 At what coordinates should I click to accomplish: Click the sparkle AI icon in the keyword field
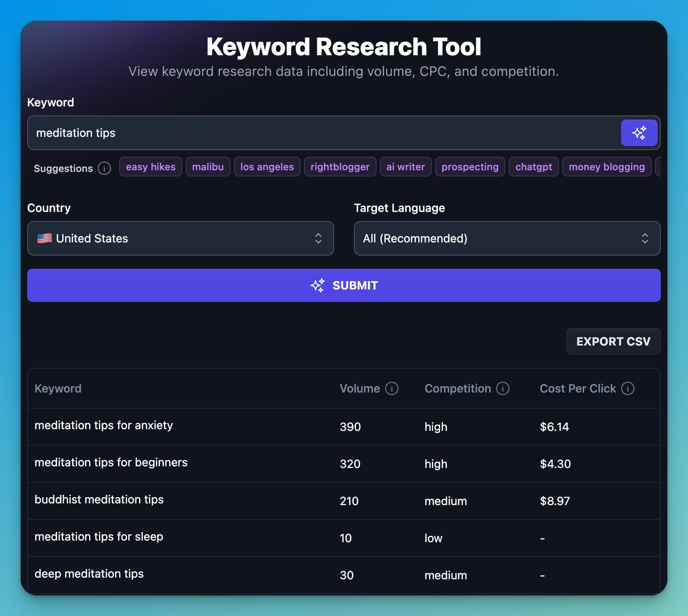639,132
